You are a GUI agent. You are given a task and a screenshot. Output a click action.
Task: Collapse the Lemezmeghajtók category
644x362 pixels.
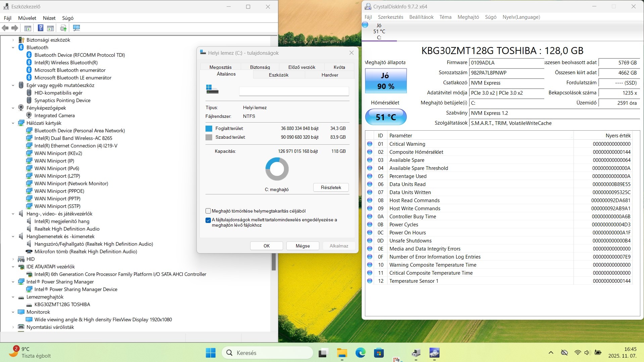point(13,297)
